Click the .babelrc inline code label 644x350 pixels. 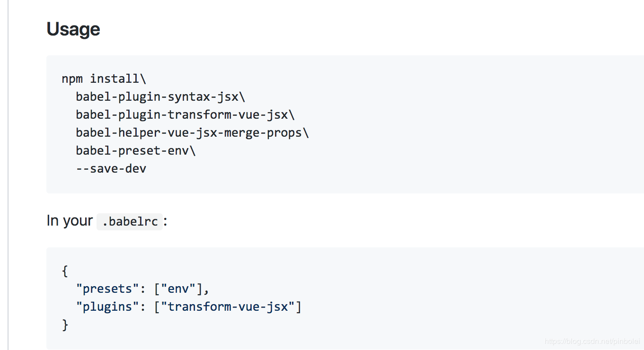click(130, 221)
